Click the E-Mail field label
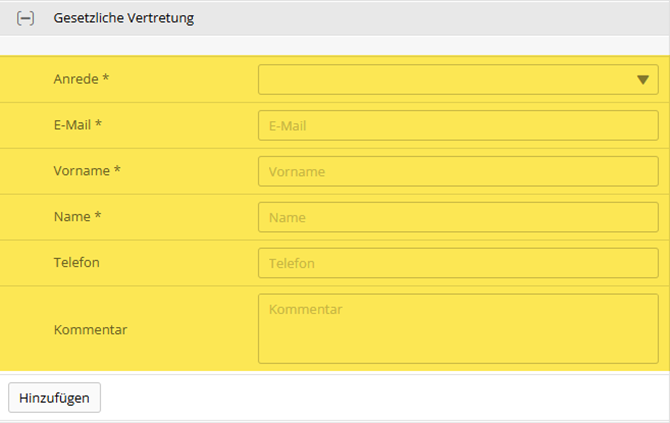Viewport: 670px width, 423px height. point(73,125)
